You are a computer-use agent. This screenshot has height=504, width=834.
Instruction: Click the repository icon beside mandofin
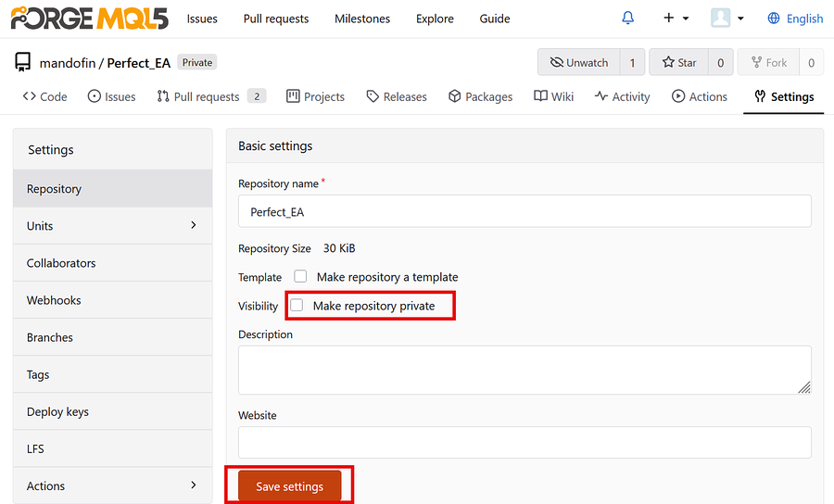(22, 62)
